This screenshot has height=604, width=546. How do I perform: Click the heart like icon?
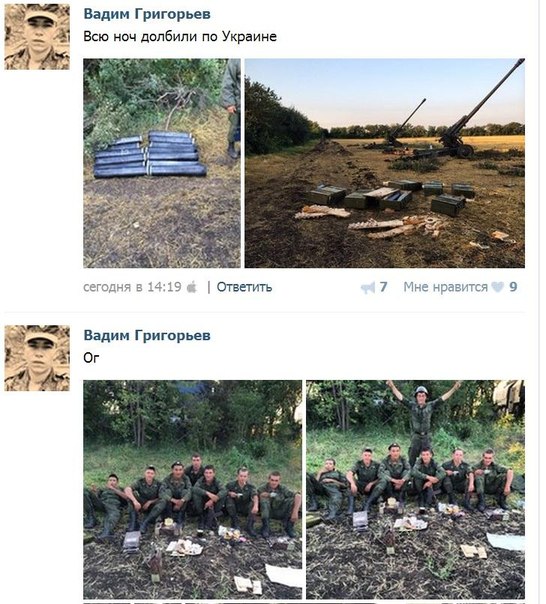(497, 287)
